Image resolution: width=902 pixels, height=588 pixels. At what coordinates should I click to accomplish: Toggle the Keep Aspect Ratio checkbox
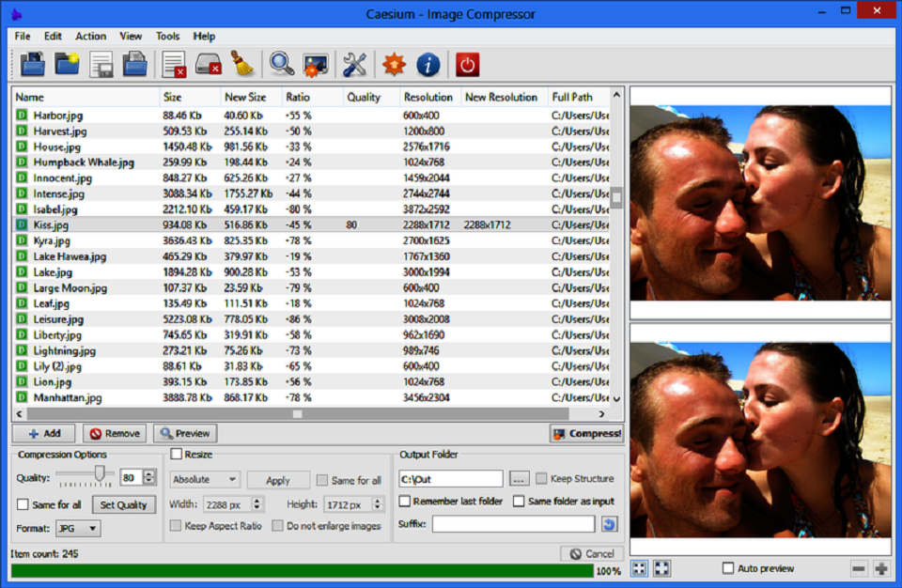tap(176, 525)
